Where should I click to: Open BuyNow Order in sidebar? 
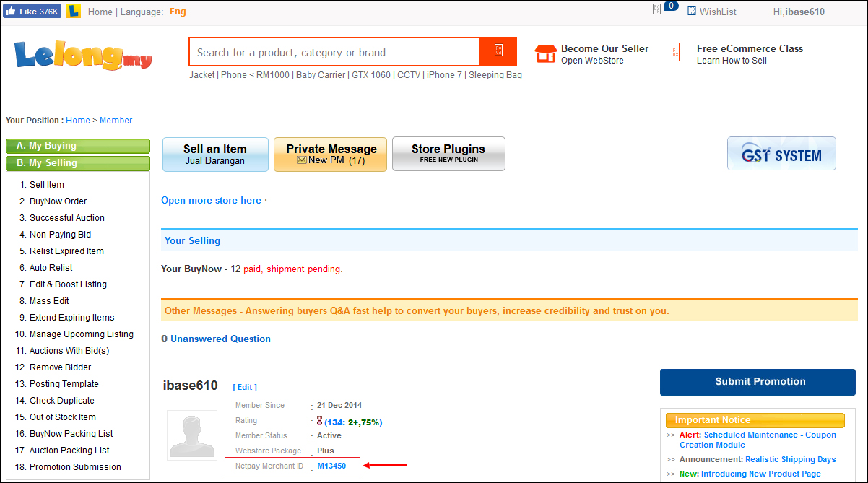point(58,201)
